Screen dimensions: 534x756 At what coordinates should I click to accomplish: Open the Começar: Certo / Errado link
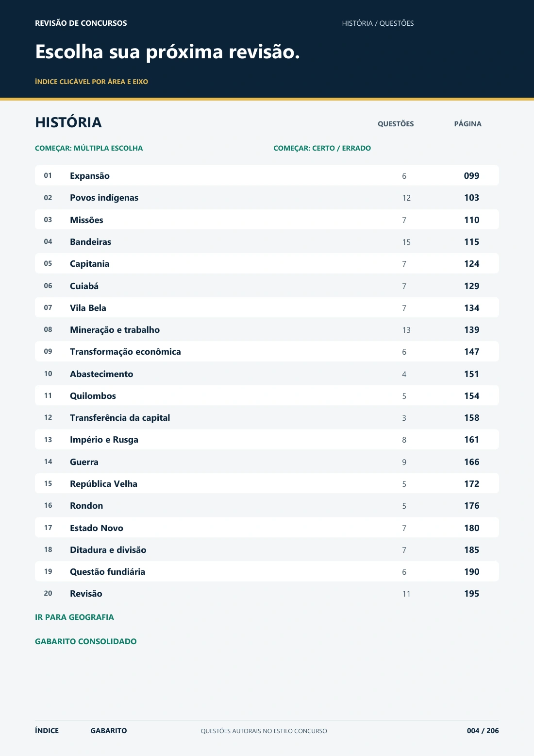pyautogui.click(x=322, y=148)
